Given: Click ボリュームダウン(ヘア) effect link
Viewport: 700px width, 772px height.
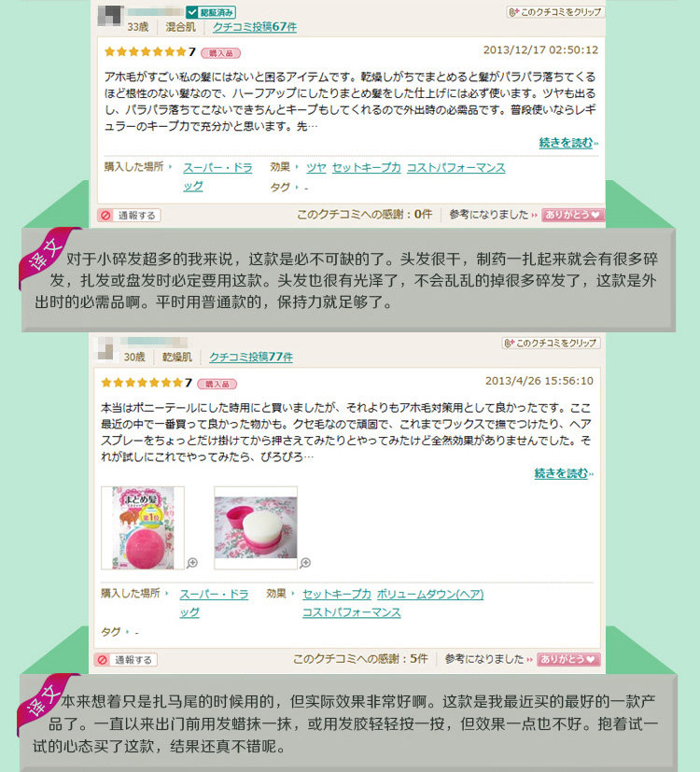Looking at the screenshot, I should click(x=430, y=595).
